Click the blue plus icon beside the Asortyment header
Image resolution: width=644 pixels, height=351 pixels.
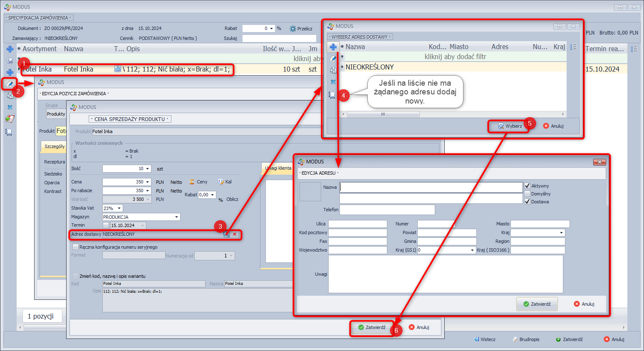point(10,49)
